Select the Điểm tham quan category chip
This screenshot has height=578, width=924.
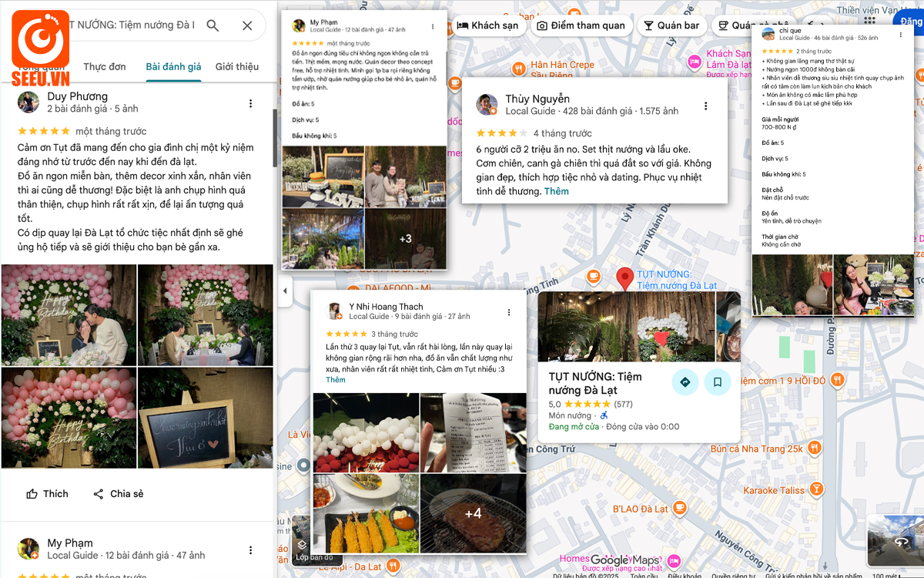coord(581,25)
